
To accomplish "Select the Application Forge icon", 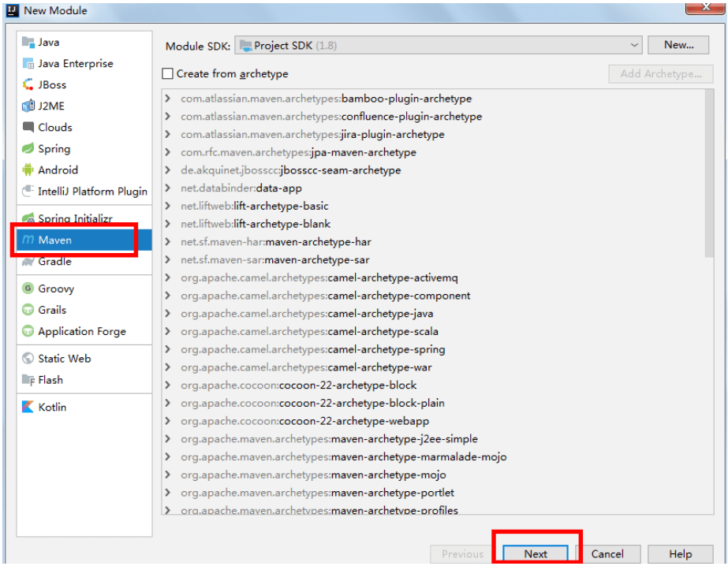I will [28, 331].
